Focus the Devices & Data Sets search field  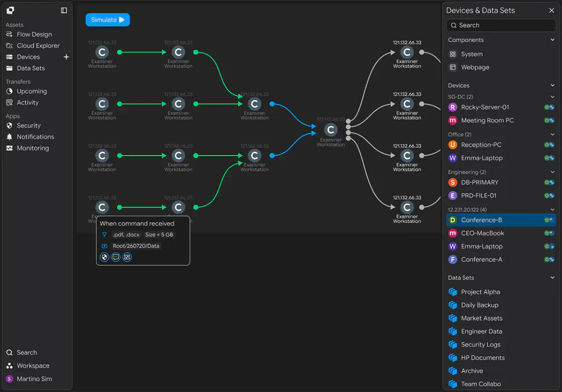pyautogui.click(x=501, y=25)
